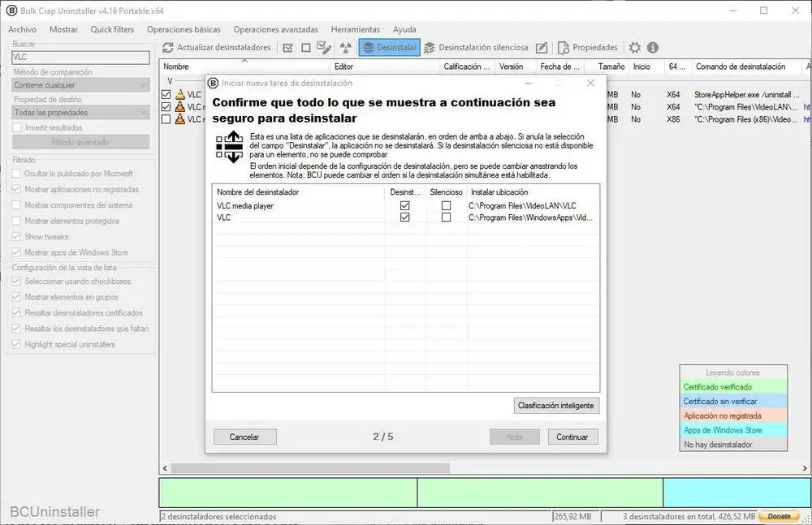Toggle Mostrar apps de Windows Store
Image resolution: width=812 pixels, height=525 pixels.
click(x=16, y=252)
